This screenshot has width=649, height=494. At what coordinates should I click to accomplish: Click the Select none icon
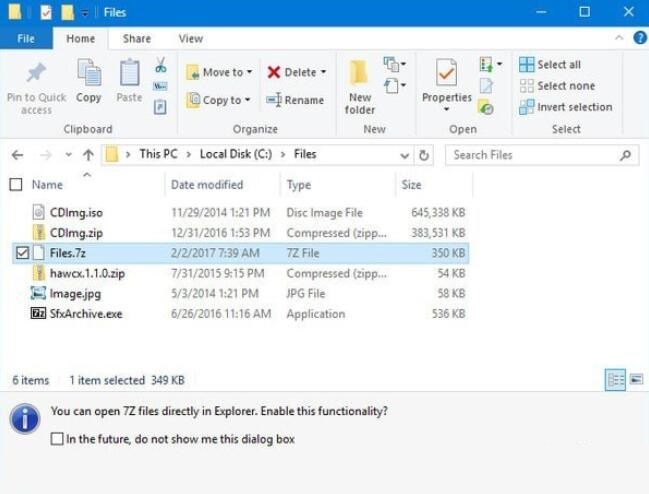click(x=526, y=86)
